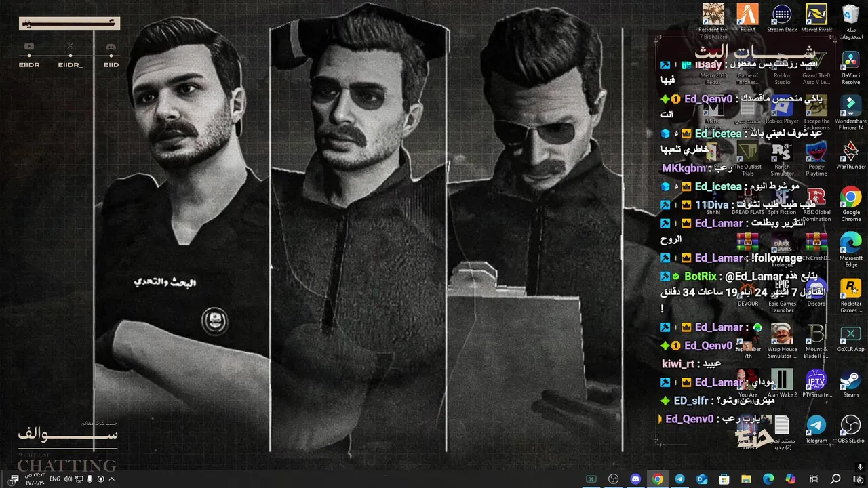This screenshot has width=868, height=488.
Task: Switch to the Chrome window on the taskbar
Action: 657,479
